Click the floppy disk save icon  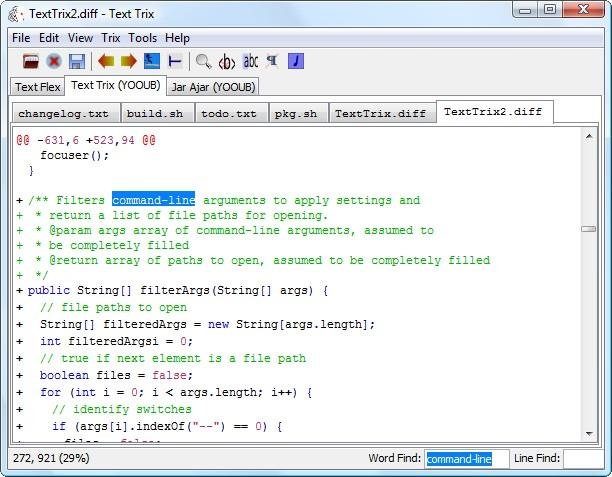[x=77, y=61]
